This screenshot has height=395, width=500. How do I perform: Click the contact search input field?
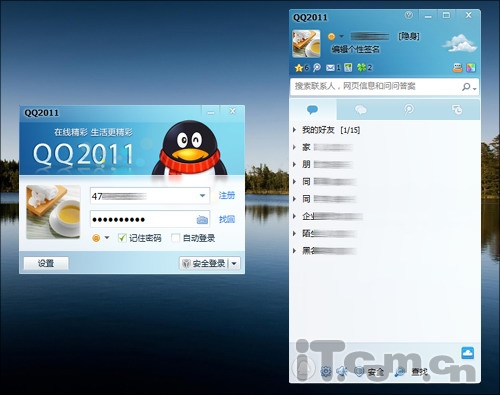[375, 87]
